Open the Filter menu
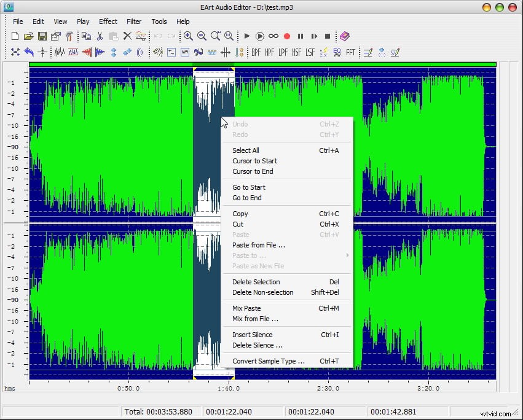This screenshot has height=420, width=523. (134, 21)
